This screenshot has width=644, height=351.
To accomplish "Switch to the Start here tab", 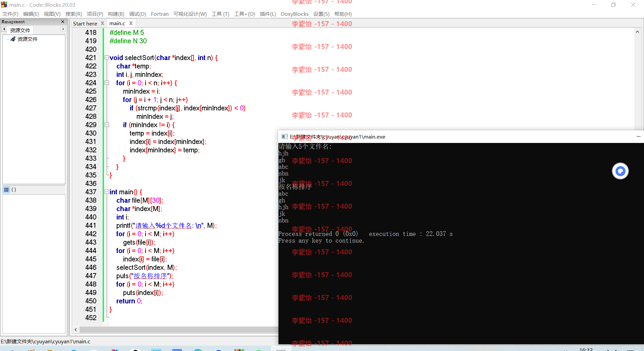I will pos(85,23).
